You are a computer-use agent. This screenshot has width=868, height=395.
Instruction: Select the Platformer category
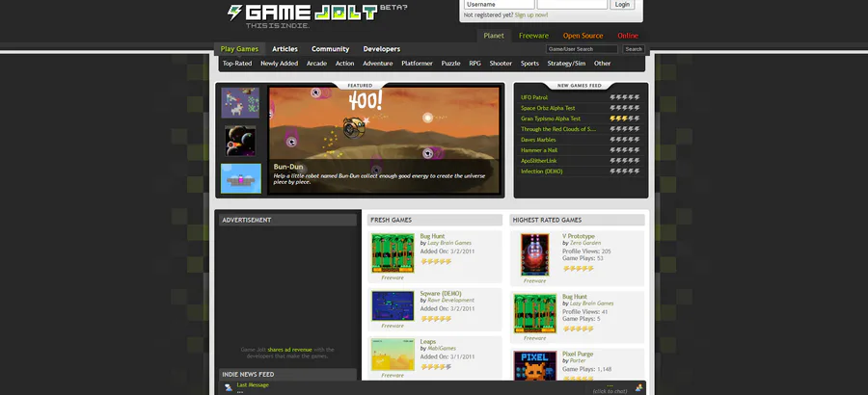pos(417,64)
